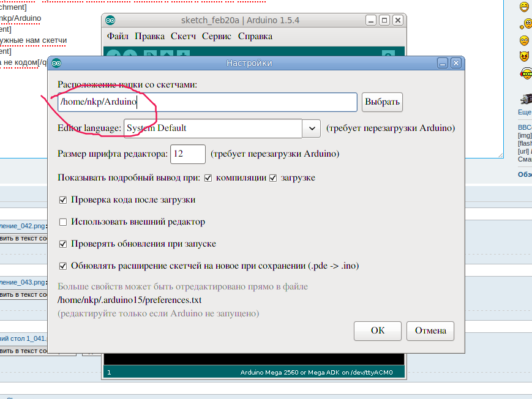Click the label Размер шрифта редактора
The image size is (532, 399).
click(x=113, y=154)
